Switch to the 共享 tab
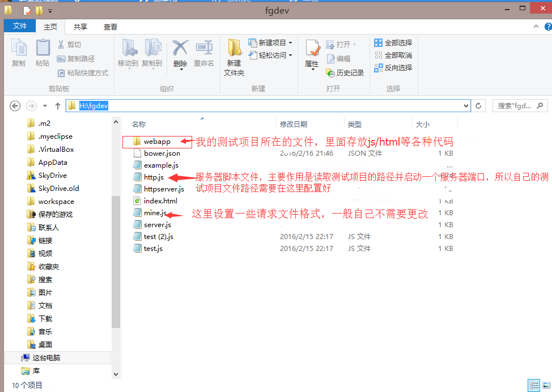 [x=79, y=26]
